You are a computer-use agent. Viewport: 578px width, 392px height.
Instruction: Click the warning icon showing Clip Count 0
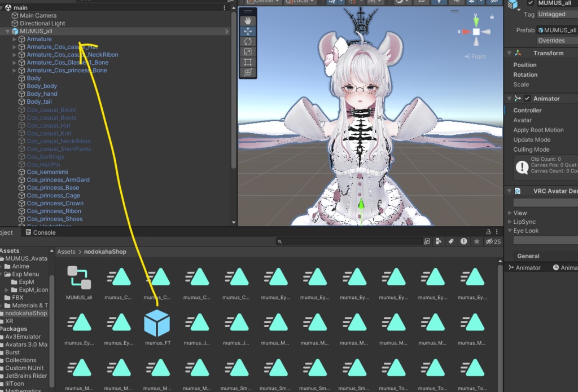coord(522,166)
